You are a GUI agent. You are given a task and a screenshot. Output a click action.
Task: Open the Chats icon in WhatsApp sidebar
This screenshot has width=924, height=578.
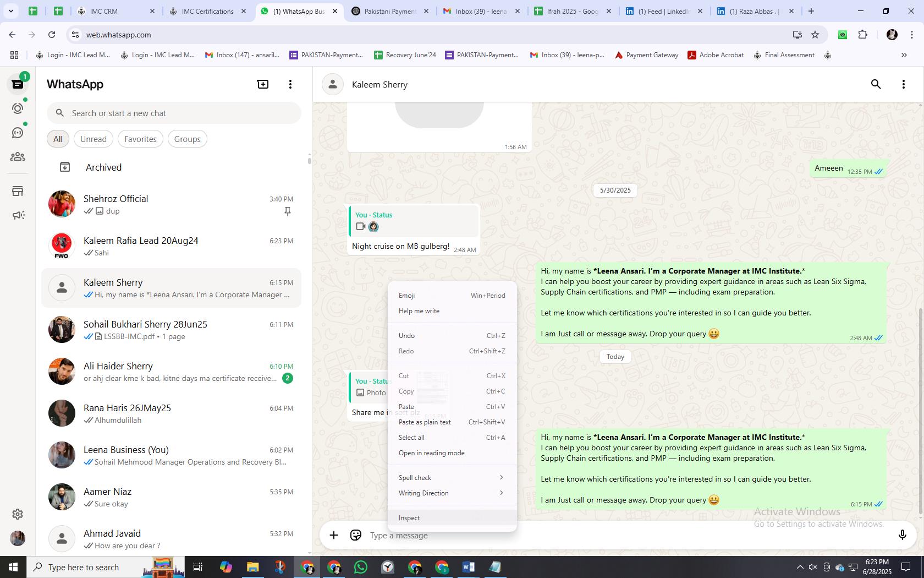(18, 84)
